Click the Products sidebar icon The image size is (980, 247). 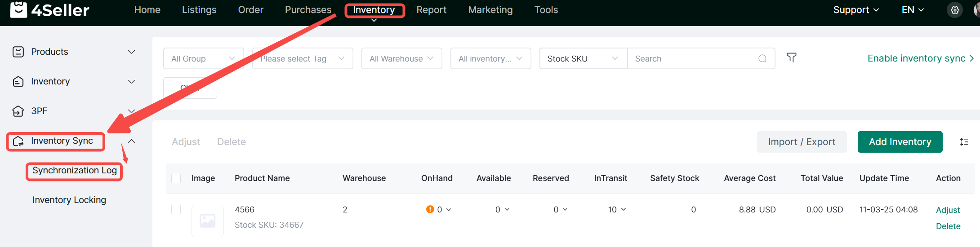pyautogui.click(x=18, y=52)
